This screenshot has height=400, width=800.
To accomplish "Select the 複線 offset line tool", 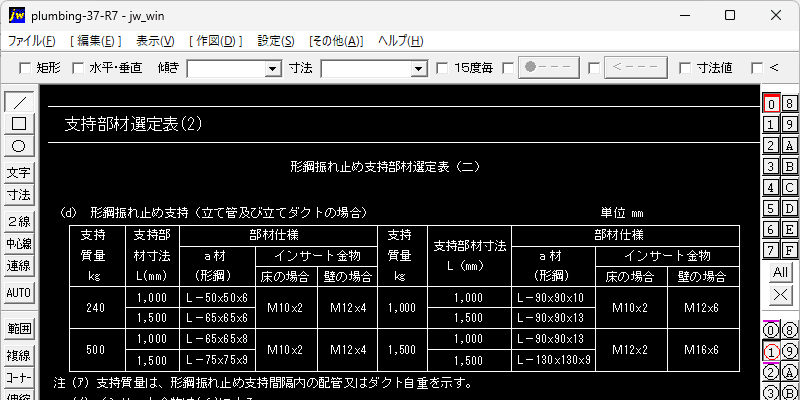I will click(x=19, y=356).
